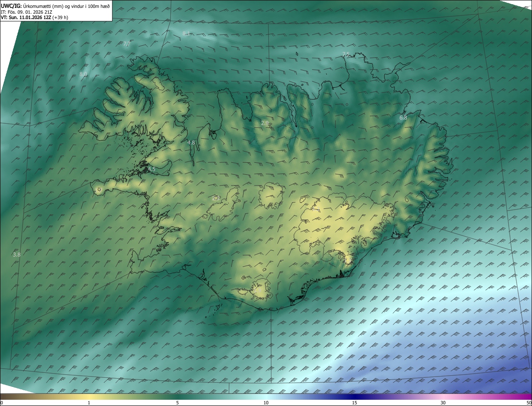Click the 10 tick on color scale
The image size is (532, 406).
point(266,403)
